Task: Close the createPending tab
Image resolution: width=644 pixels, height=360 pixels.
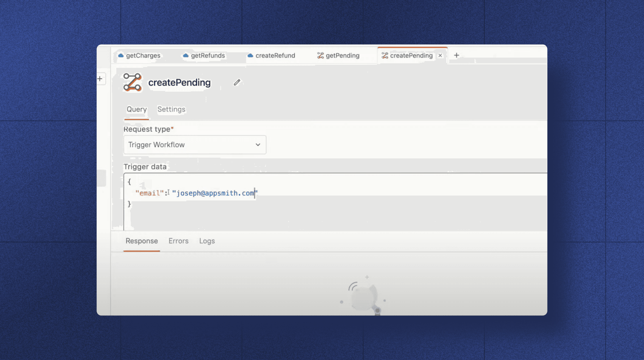Action: point(440,55)
